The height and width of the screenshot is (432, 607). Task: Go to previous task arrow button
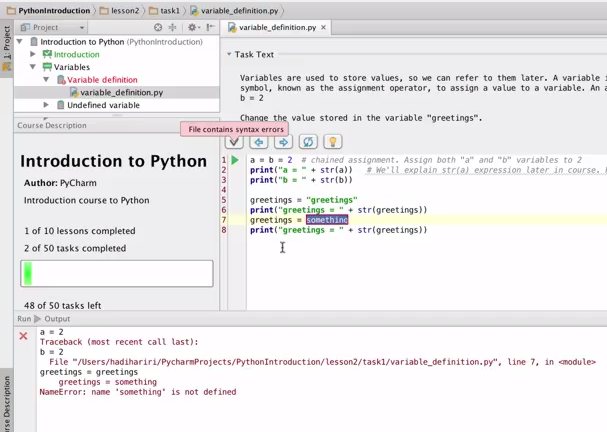(x=259, y=142)
